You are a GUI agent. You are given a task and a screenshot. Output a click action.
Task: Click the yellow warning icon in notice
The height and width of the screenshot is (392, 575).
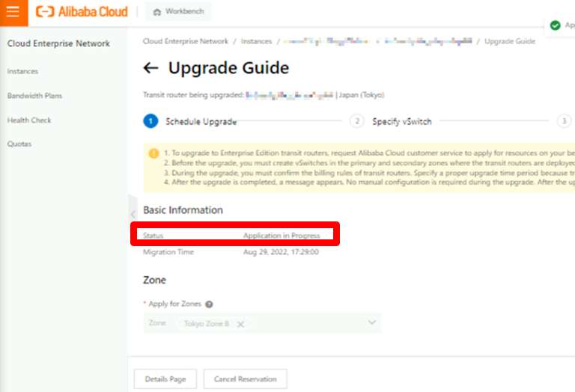click(153, 153)
